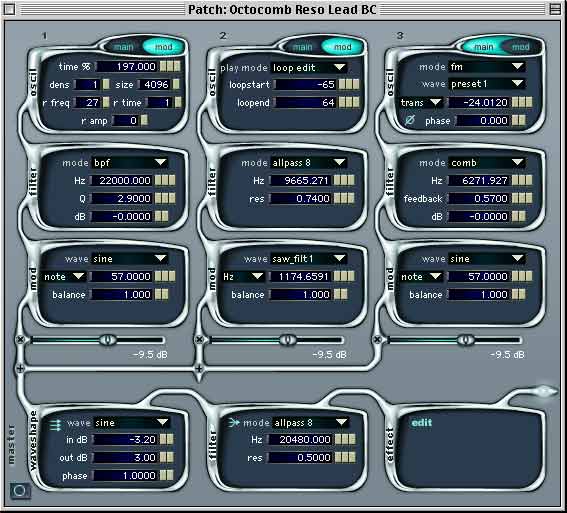Click the circular icon under master label
Screen dimensions: 567x513
(20, 491)
